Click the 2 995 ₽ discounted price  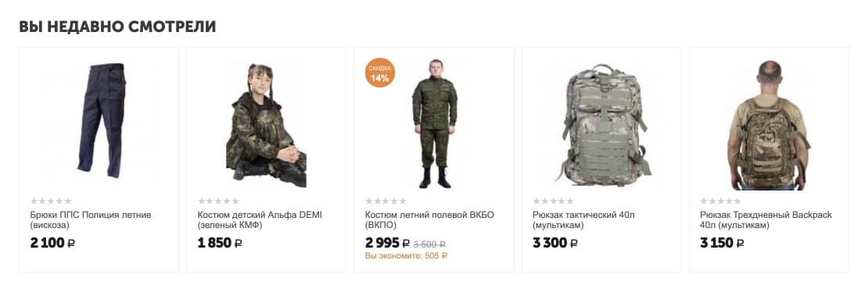[x=388, y=243]
